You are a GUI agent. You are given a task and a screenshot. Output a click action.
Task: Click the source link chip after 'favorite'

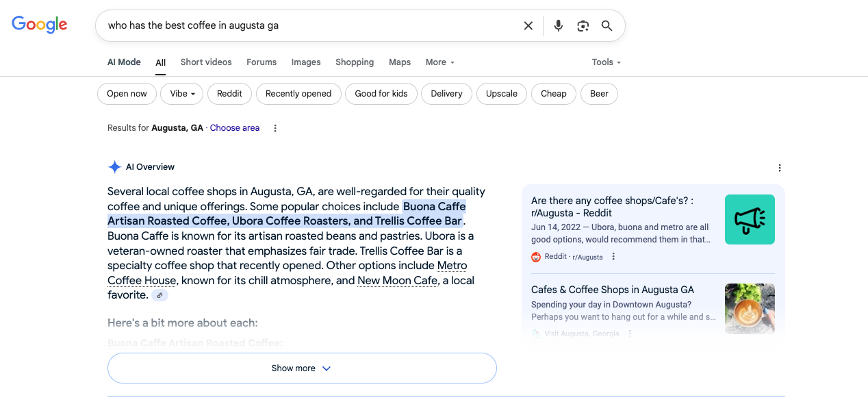(159, 295)
